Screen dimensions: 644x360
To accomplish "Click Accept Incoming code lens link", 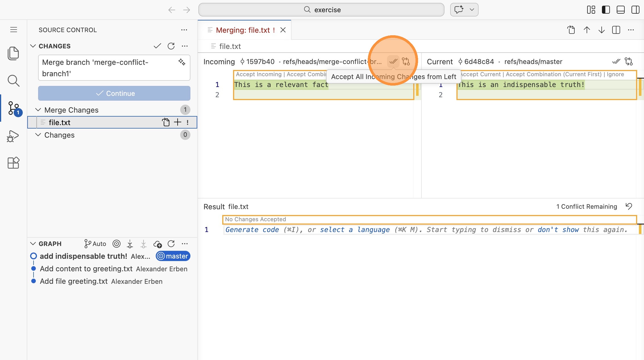I will point(258,74).
